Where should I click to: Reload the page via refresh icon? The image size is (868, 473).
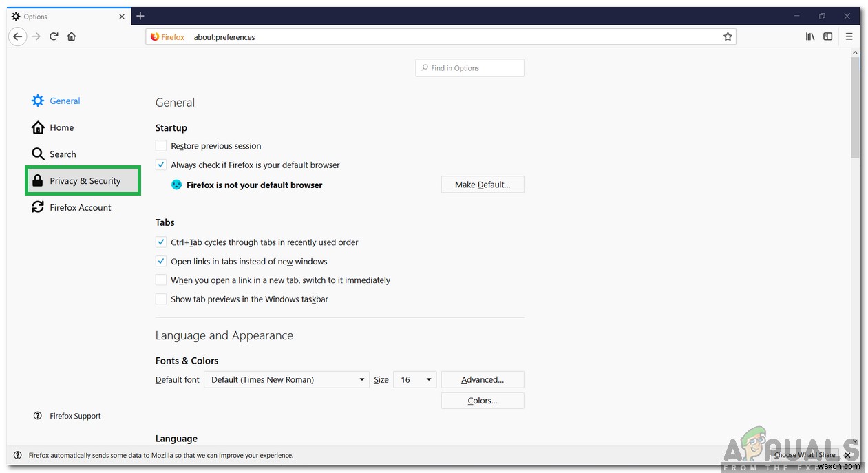54,36
